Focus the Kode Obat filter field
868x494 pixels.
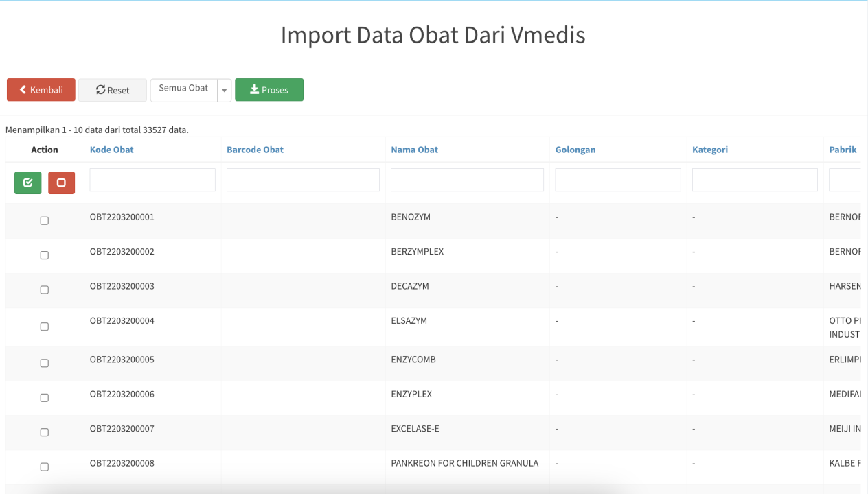coord(152,180)
